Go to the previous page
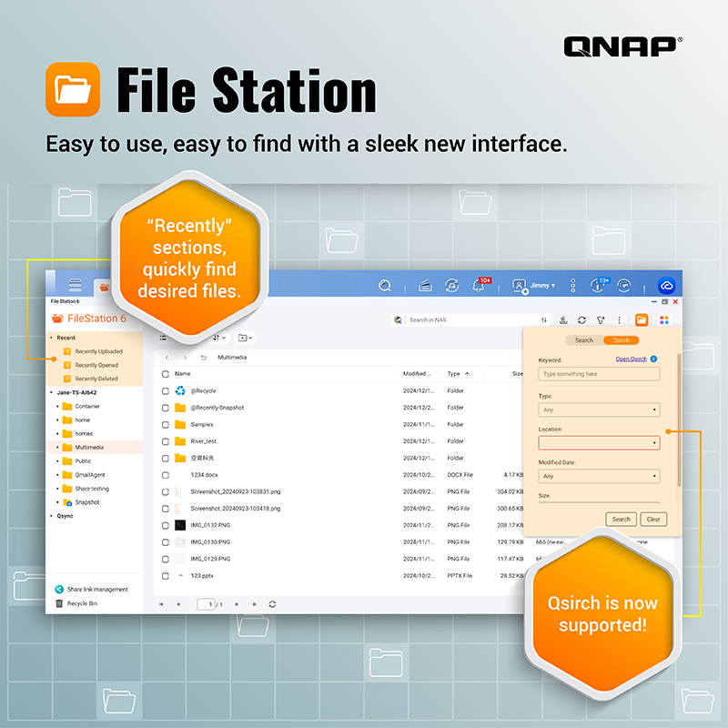Viewport: 728px width, 728px height. pos(178,604)
